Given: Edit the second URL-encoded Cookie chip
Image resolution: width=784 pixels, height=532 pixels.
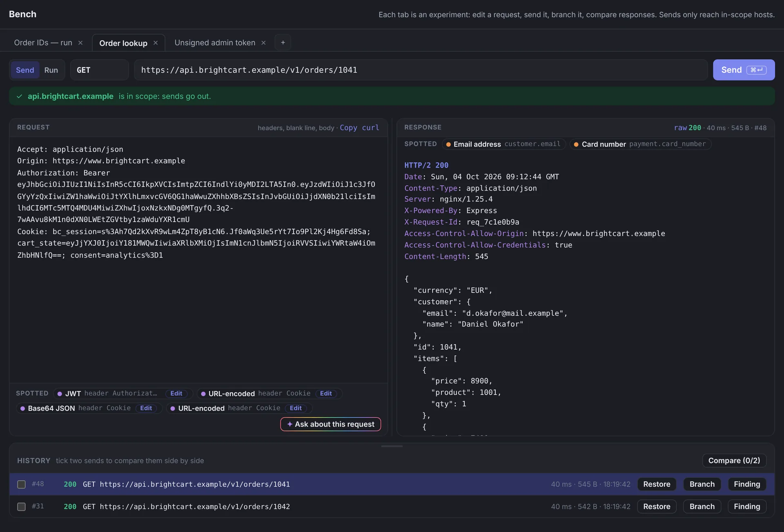Looking at the screenshot, I should tap(296, 408).
